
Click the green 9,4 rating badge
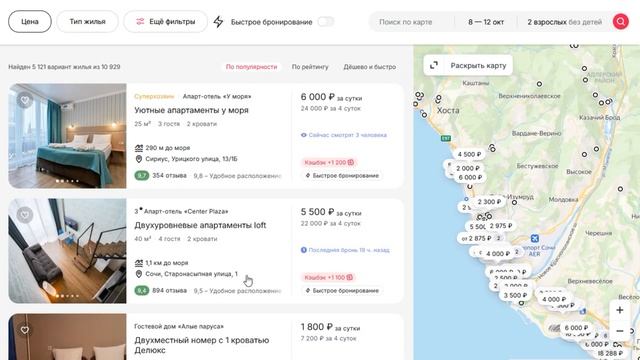142,291
